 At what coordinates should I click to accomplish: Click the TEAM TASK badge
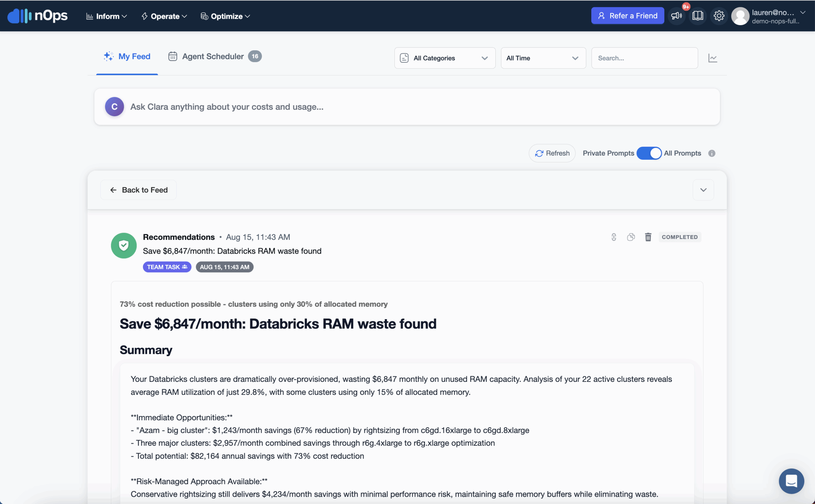pyautogui.click(x=167, y=267)
